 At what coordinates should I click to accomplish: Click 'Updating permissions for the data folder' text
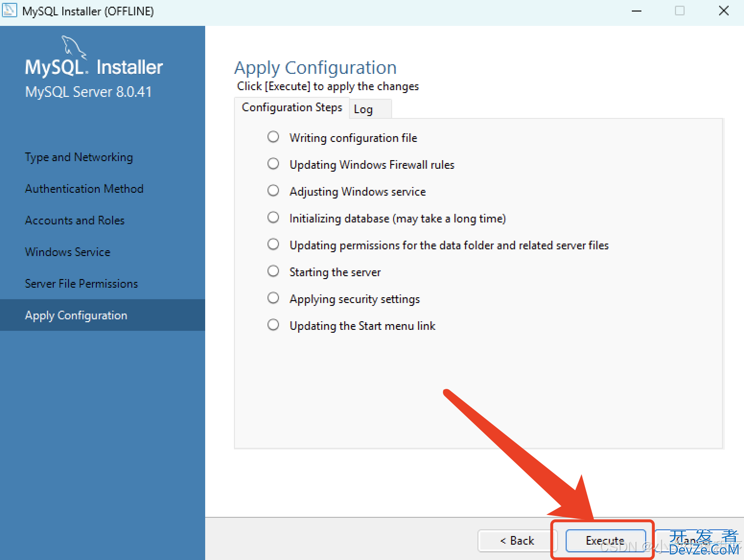tap(449, 245)
